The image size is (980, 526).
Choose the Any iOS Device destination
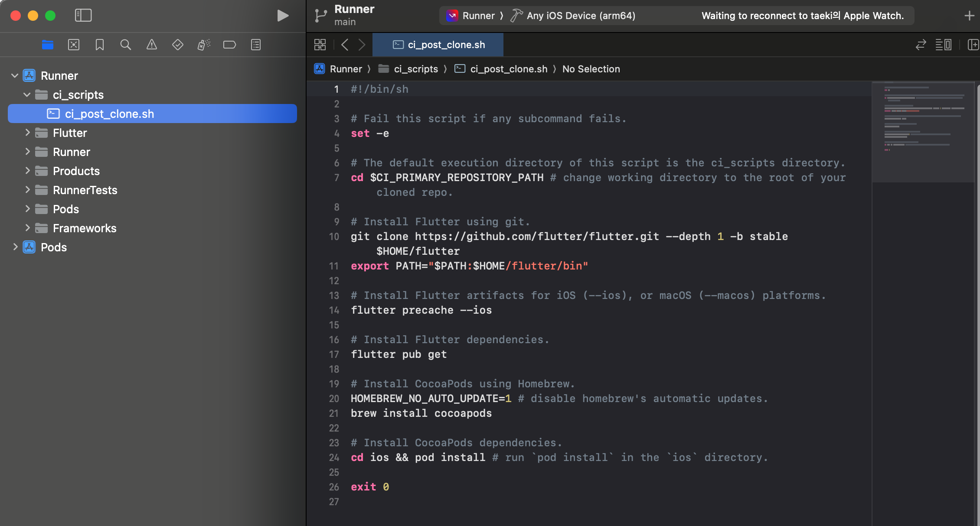pyautogui.click(x=580, y=16)
